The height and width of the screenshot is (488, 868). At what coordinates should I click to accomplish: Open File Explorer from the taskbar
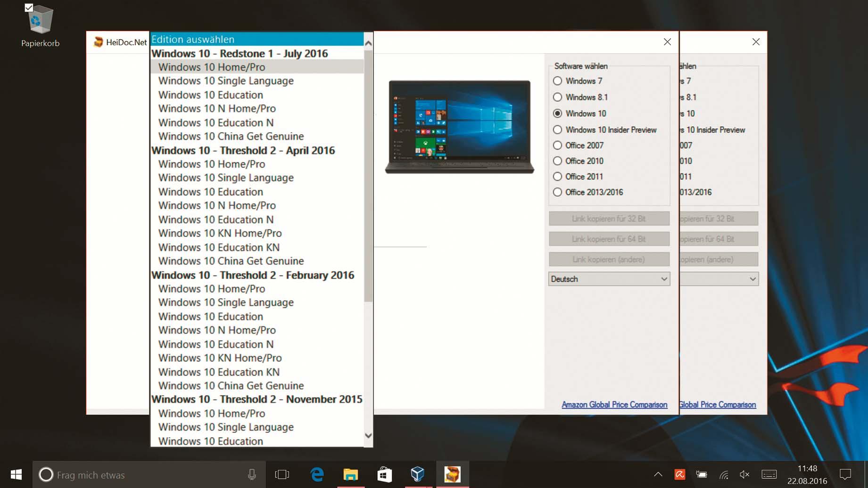[350, 474]
